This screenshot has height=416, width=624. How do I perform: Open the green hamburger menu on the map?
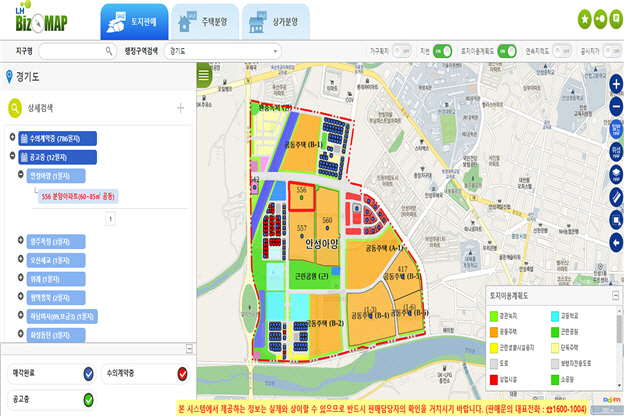205,75
